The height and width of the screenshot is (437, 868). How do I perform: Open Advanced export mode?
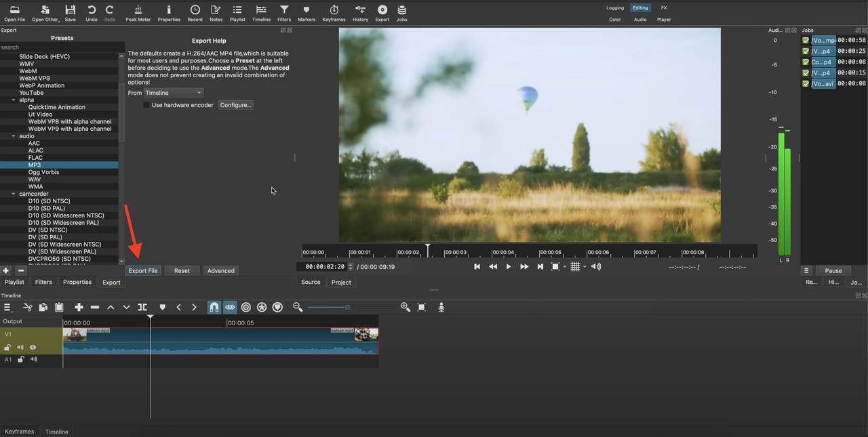(x=221, y=270)
